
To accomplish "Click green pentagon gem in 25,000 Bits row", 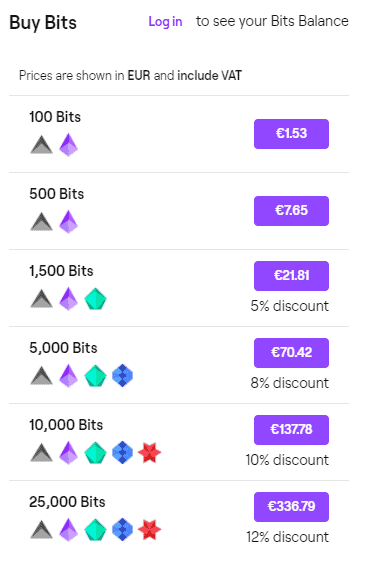I will pyautogui.click(x=95, y=529).
